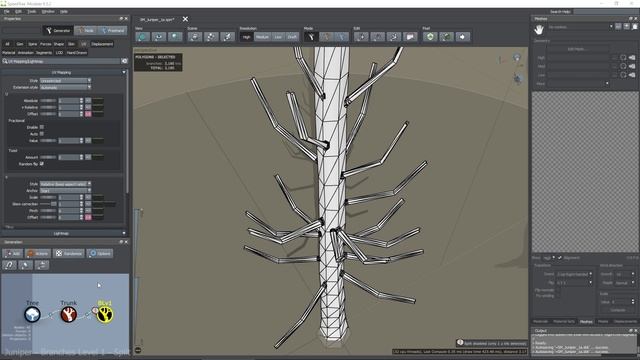Click the Add button in Generation panel

[13, 253]
